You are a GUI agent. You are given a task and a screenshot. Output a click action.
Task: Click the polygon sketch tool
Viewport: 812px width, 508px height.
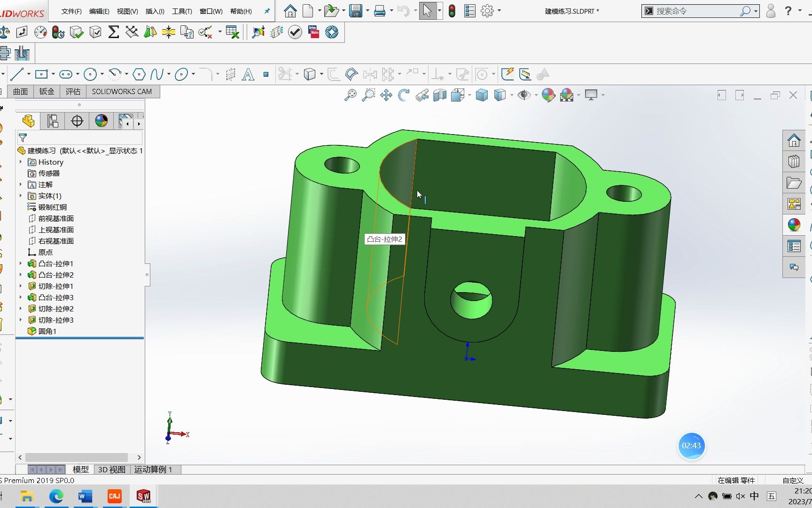[x=140, y=74]
